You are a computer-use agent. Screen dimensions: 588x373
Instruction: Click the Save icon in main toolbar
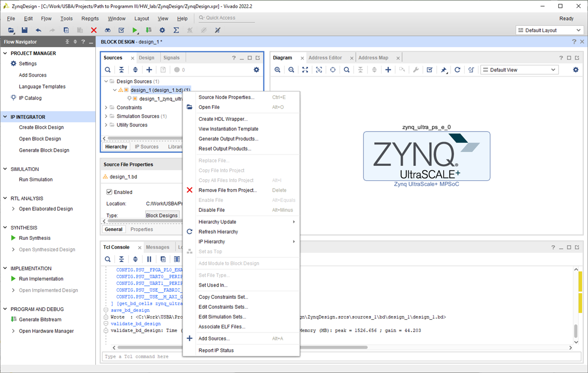24,31
